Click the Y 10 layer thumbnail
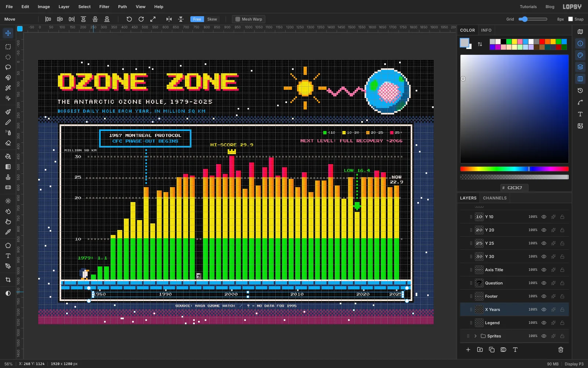 479,217
